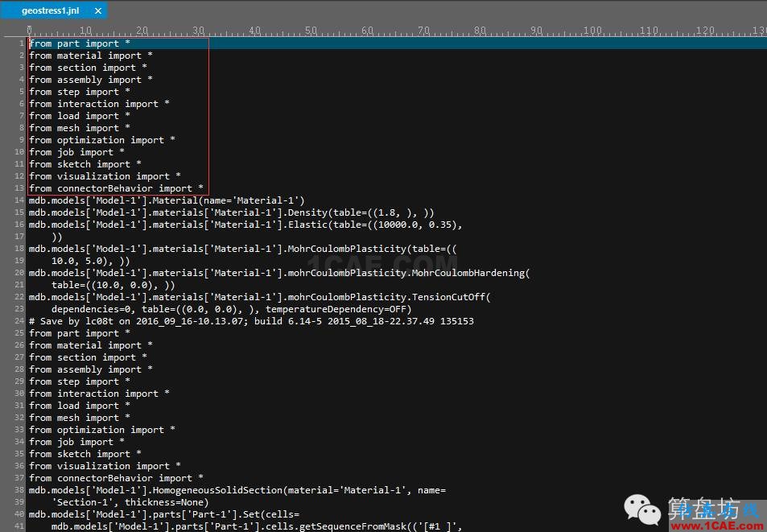Click the HomogeneousSolidSection( line
Viewport: 767px width, 532px height.
pos(237,490)
